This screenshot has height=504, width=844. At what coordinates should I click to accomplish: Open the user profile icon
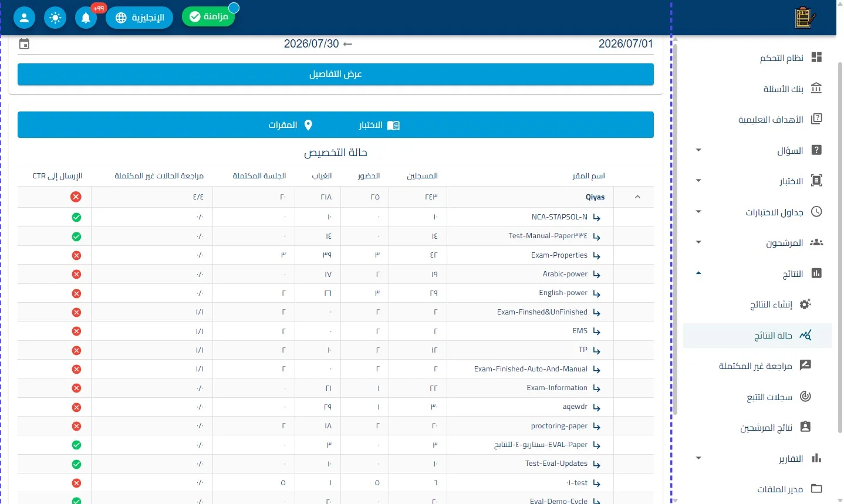click(x=24, y=18)
